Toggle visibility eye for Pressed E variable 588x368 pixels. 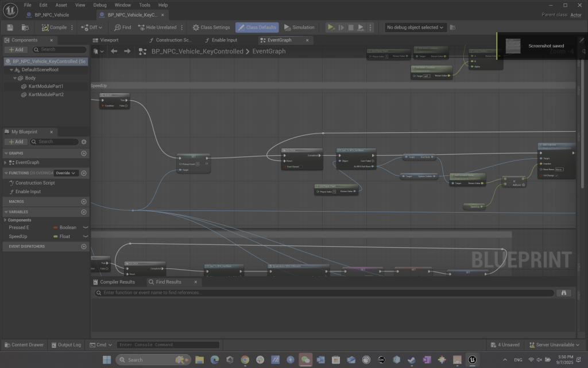(x=85, y=228)
